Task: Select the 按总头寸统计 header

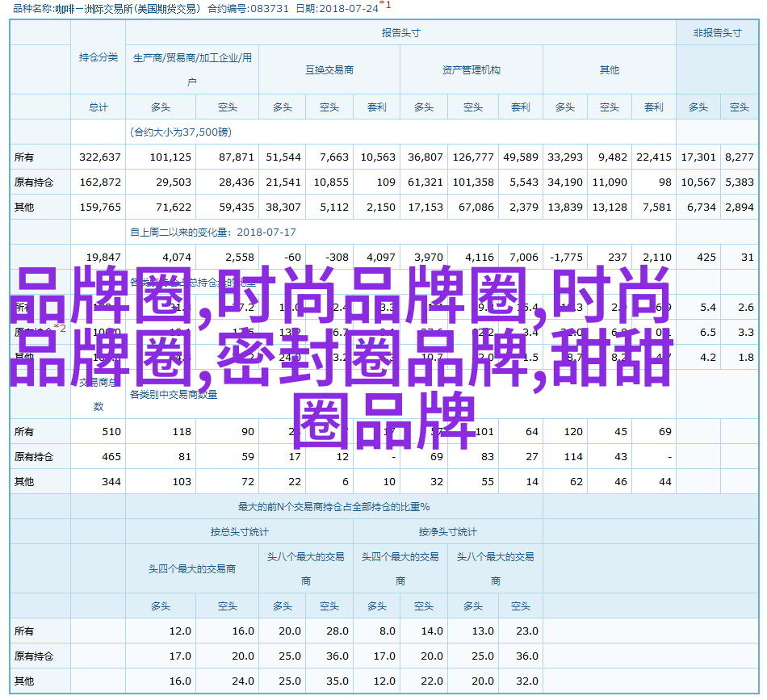Action: [239, 532]
